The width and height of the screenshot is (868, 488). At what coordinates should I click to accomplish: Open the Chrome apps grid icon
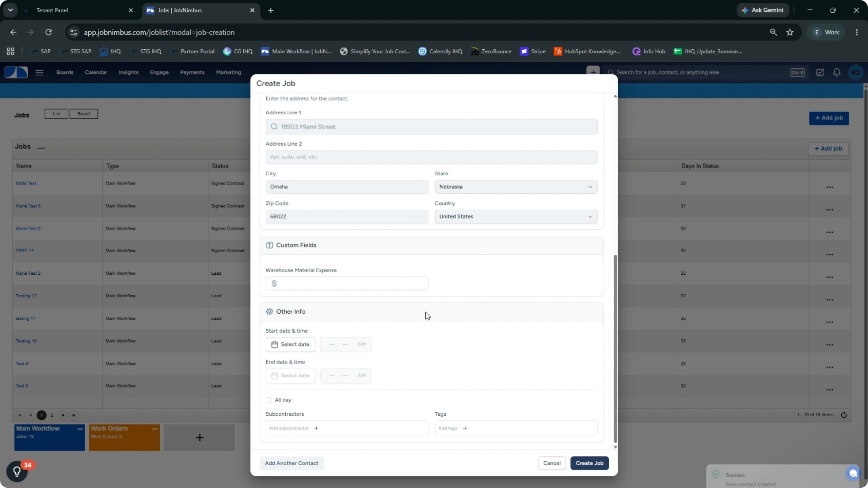click(x=10, y=51)
